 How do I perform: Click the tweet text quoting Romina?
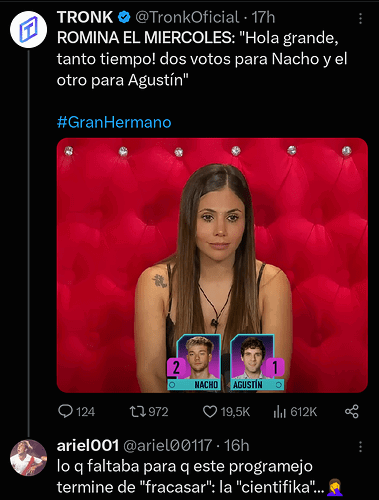[202, 59]
